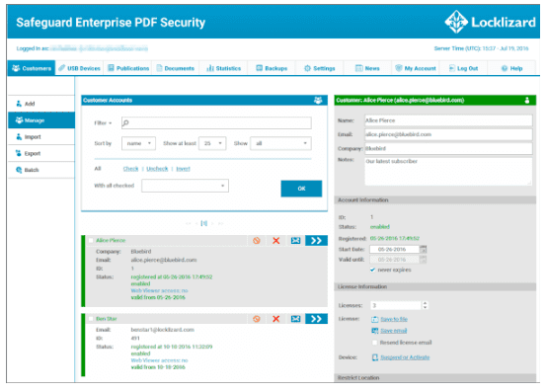Click page 1 in the pagination
The height and width of the screenshot is (392, 547).
point(204,223)
